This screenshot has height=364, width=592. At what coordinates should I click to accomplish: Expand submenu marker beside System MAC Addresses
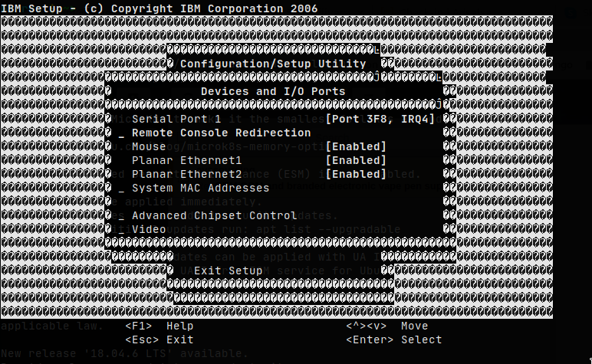121,189
